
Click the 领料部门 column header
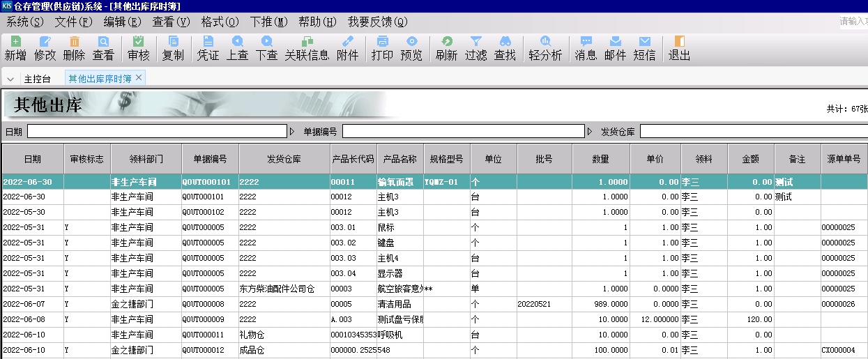pyautogui.click(x=146, y=159)
